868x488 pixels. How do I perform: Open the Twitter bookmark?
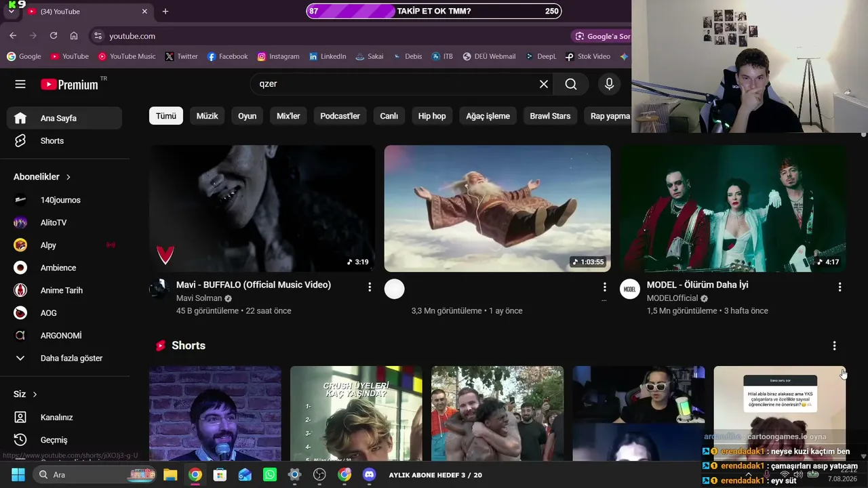tap(181, 56)
